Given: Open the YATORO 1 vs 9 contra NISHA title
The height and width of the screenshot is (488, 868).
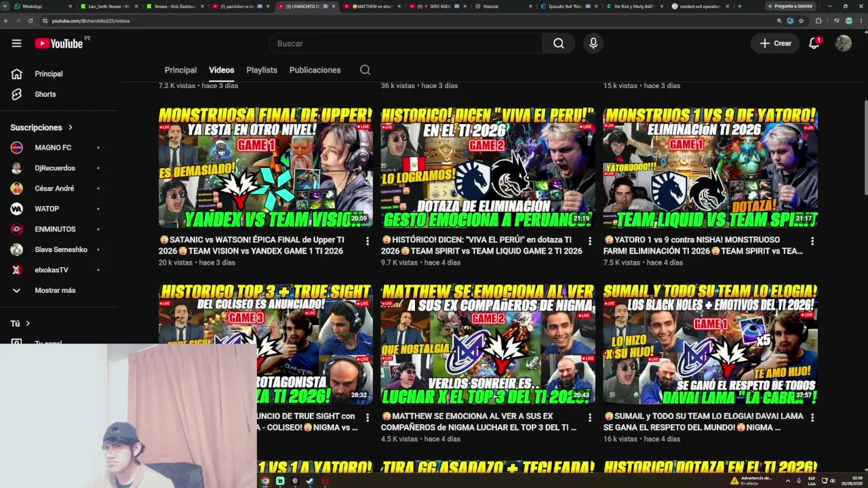Looking at the screenshot, I should coord(703,245).
